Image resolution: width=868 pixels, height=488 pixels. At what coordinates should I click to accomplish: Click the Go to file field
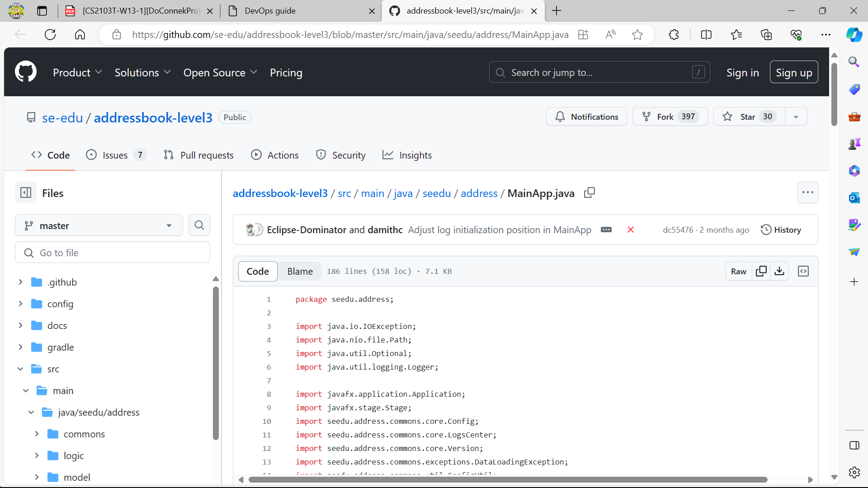click(x=113, y=253)
